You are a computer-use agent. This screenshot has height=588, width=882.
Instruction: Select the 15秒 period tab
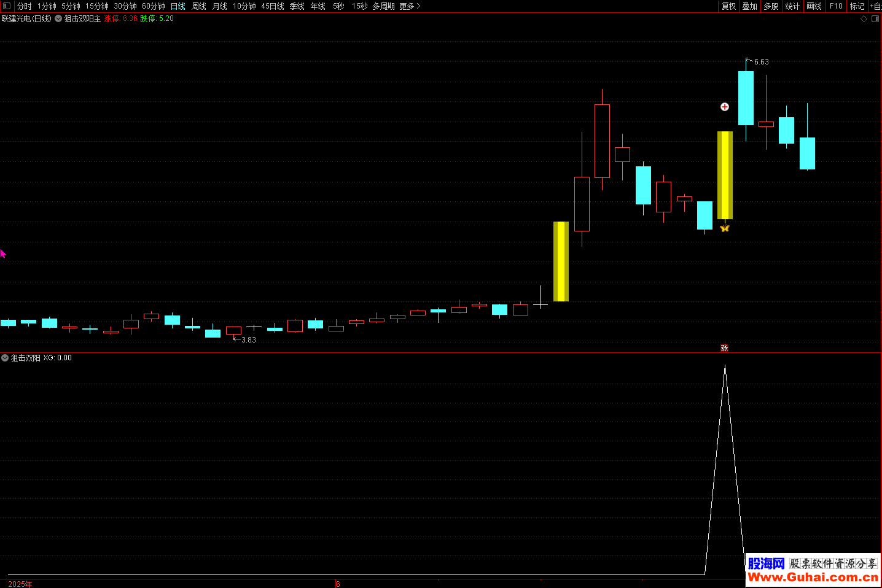click(360, 6)
